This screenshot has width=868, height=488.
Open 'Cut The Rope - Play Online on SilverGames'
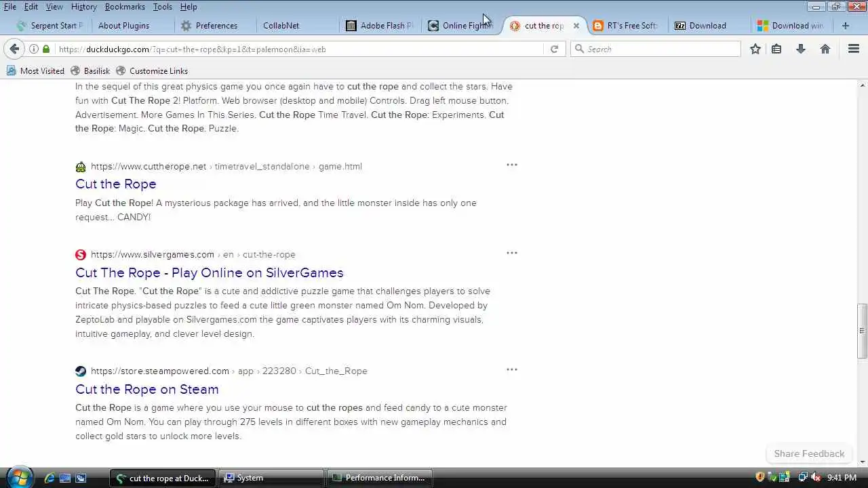tap(210, 272)
